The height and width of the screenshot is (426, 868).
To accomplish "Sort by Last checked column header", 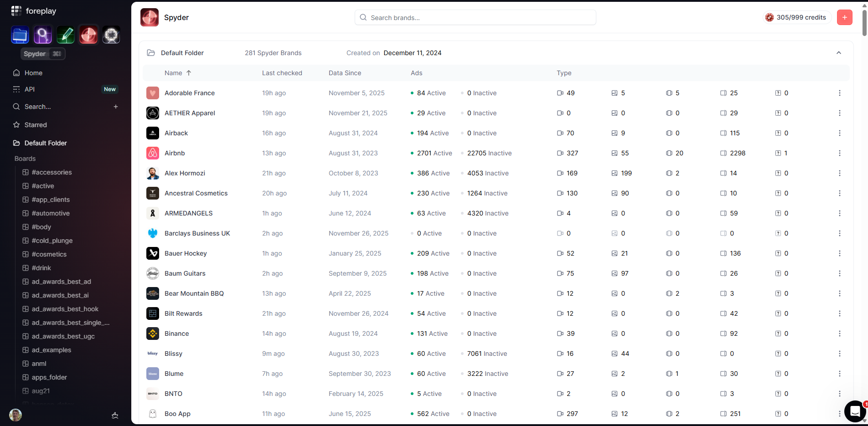I will coord(282,73).
